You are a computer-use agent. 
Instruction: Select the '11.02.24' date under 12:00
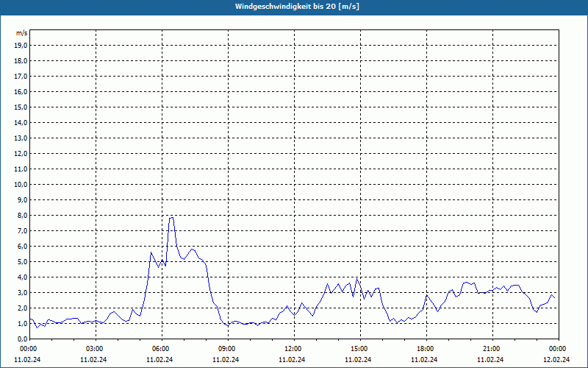pyautogui.click(x=292, y=360)
